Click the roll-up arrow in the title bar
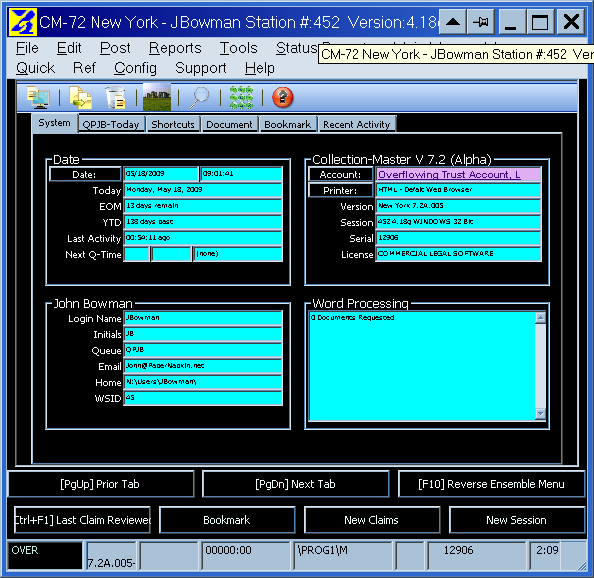Viewport: 594px width, 578px height. click(x=453, y=22)
